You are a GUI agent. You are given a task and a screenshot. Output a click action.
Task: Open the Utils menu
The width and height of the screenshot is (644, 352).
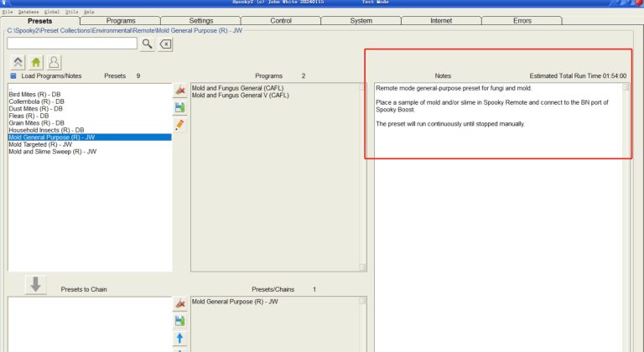(x=71, y=12)
